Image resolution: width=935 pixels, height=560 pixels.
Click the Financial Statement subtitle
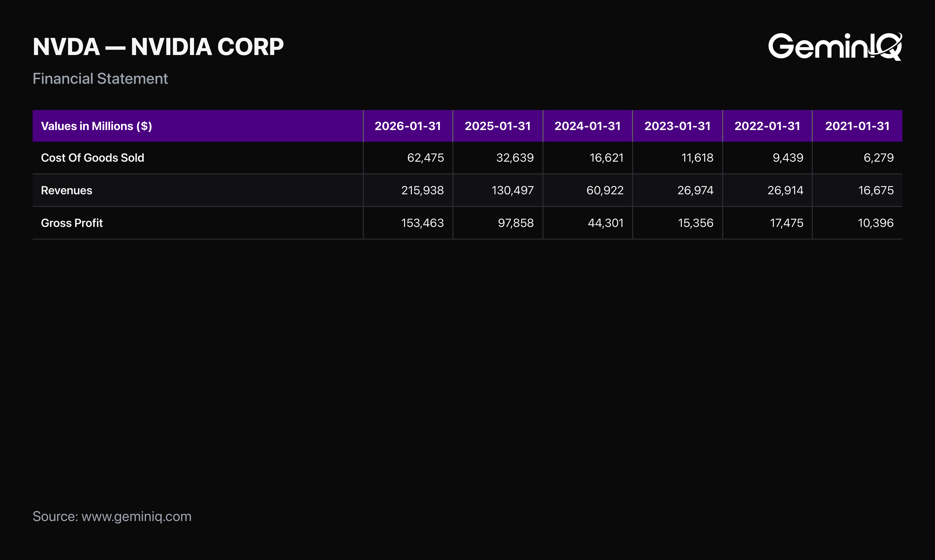pyautogui.click(x=100, y=79)
